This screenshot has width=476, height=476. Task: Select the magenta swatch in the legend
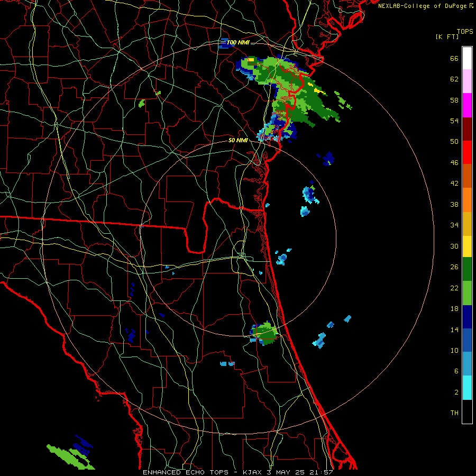coord(467,105)
